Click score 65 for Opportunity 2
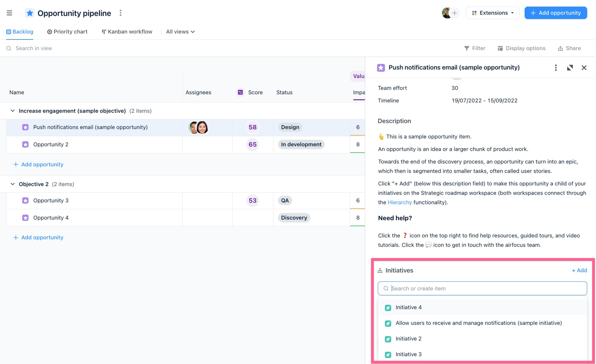This screenshot has width=596, height=364. [253, 144]
